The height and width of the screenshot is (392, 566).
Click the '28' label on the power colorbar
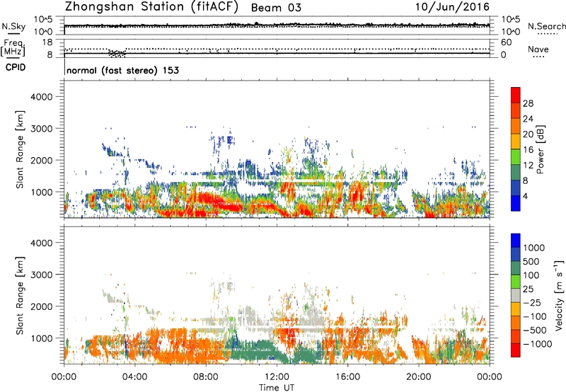528,103
